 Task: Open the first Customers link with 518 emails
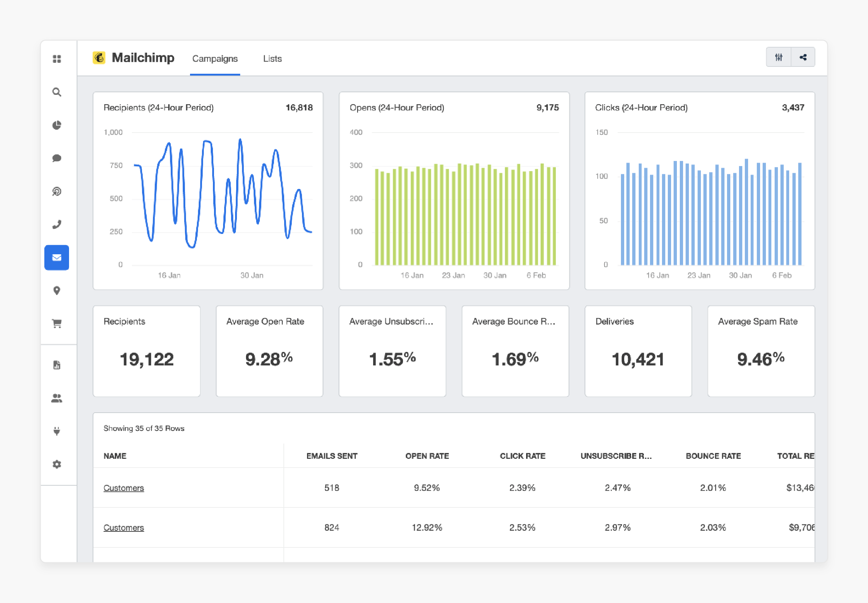[x=124, y=488]
